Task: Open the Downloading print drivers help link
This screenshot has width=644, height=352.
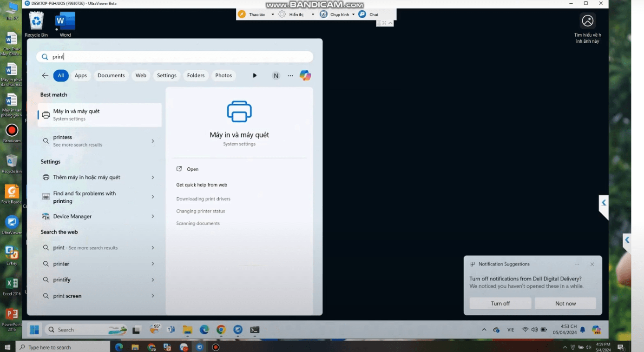Action: (x=203, y=199)
